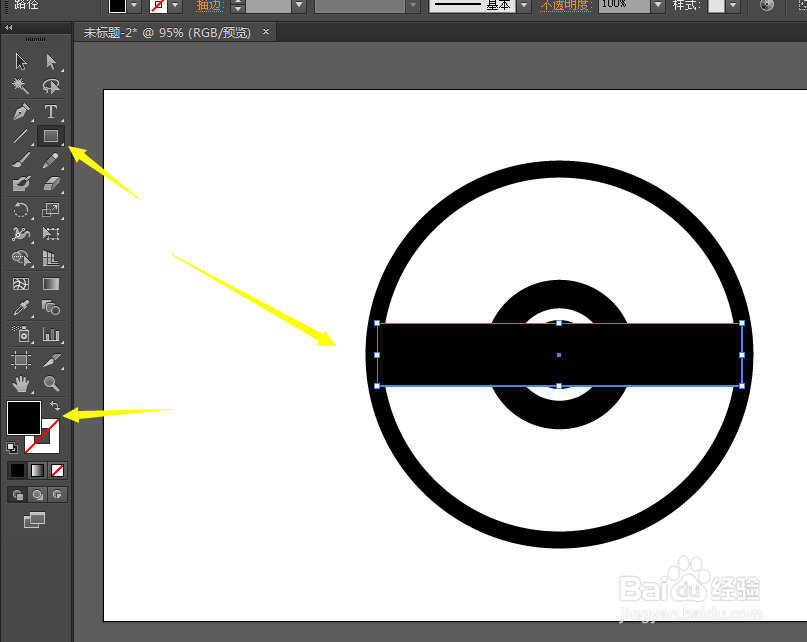Open the 不透明度 opacity panel link
Screen dimensions: 807x642
tap(567, 6)
